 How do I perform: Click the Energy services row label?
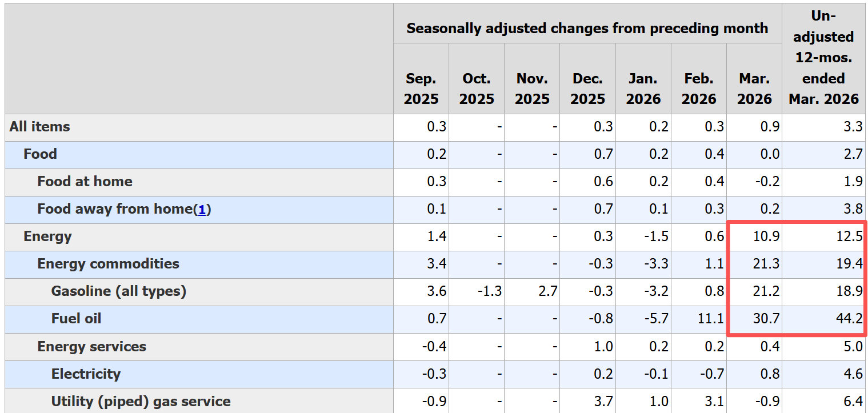tap(91, 347)
